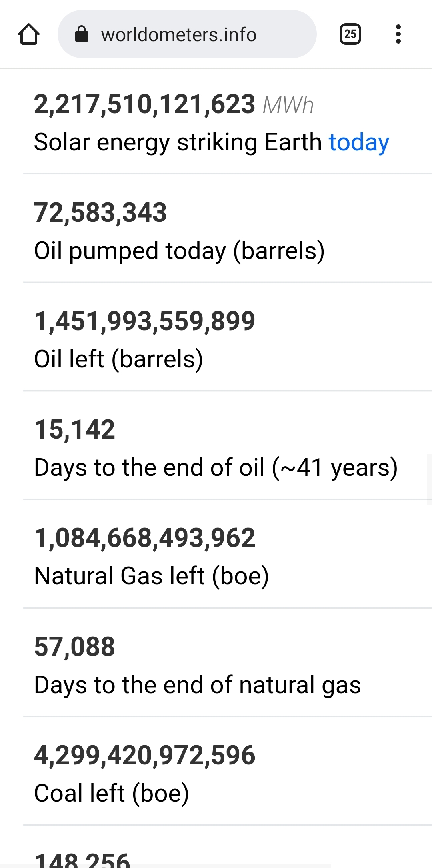Tap the 72,583,343 oil pumped number

click(x=100, y=212)
